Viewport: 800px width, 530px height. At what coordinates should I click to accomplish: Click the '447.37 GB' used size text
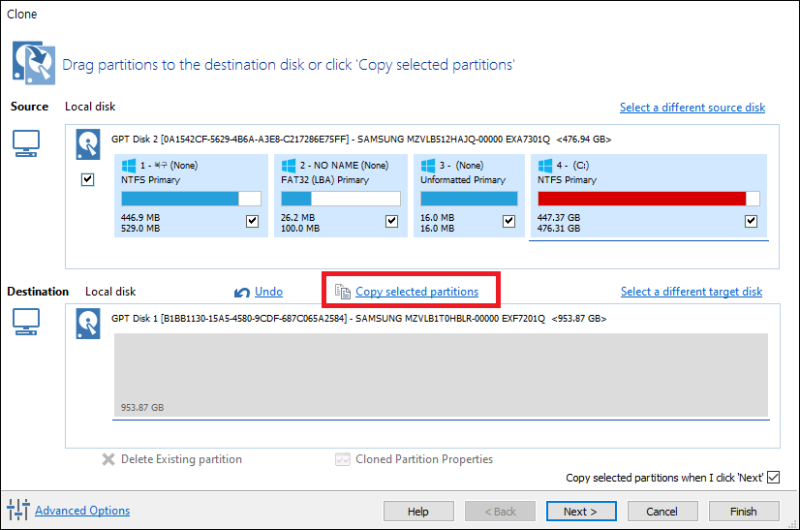(x=559, y=218)
